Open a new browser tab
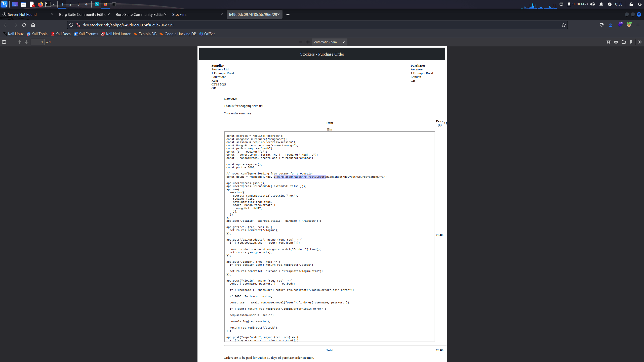This screenshot has width=644, height=362. (x=288, y=14)
